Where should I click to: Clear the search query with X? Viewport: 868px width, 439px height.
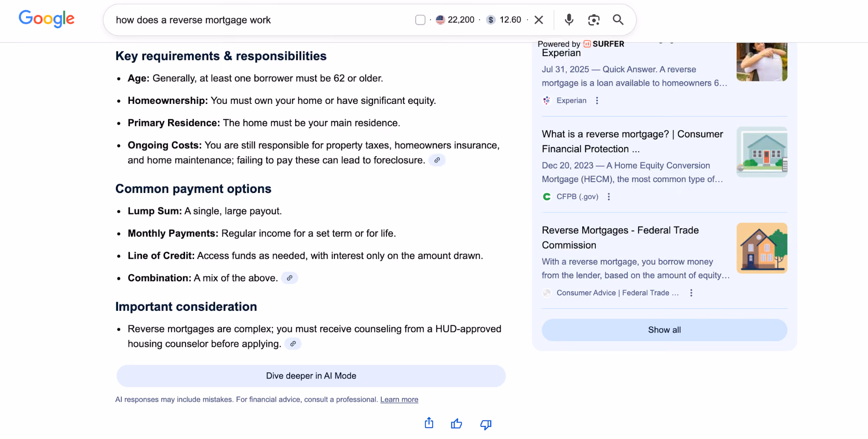[x=538, y=20]
